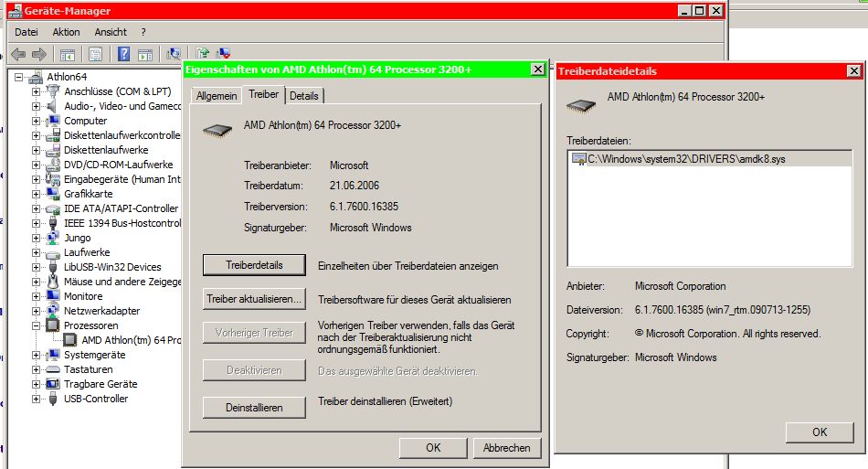The height and width of the screenshot is (469, 868).
Task: Click the amdk8.sys certificate file icon
Action: (578, 159)
